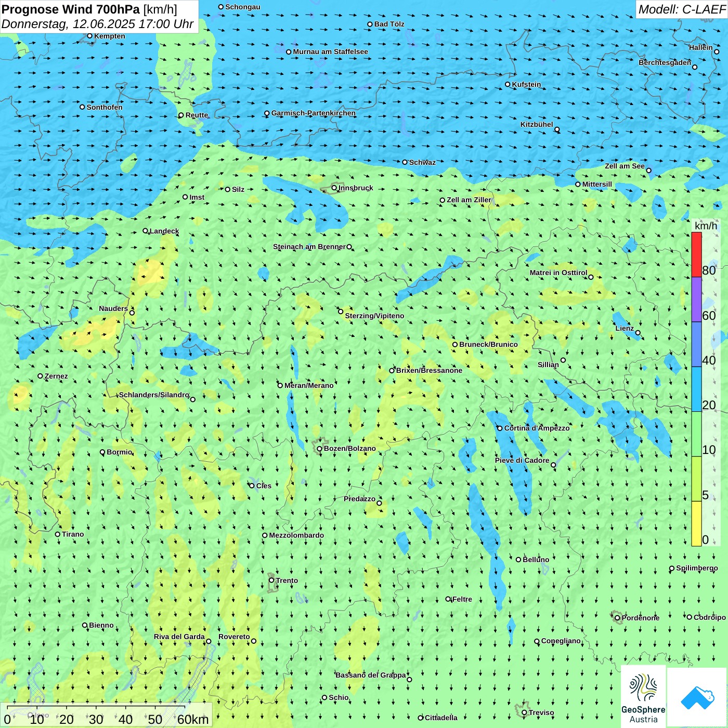
Task: Click the Bozen/Bolzano city marker
Action: (x=319, y=448)
